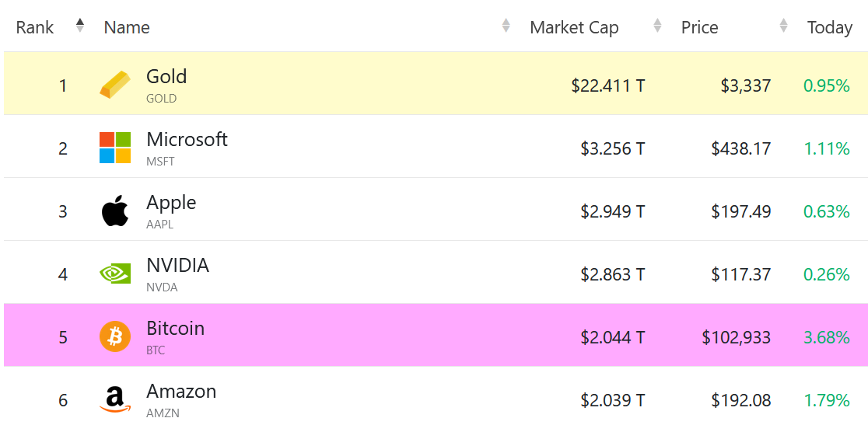Click rank number 6 in Amazon row

(x=62, y=401)
